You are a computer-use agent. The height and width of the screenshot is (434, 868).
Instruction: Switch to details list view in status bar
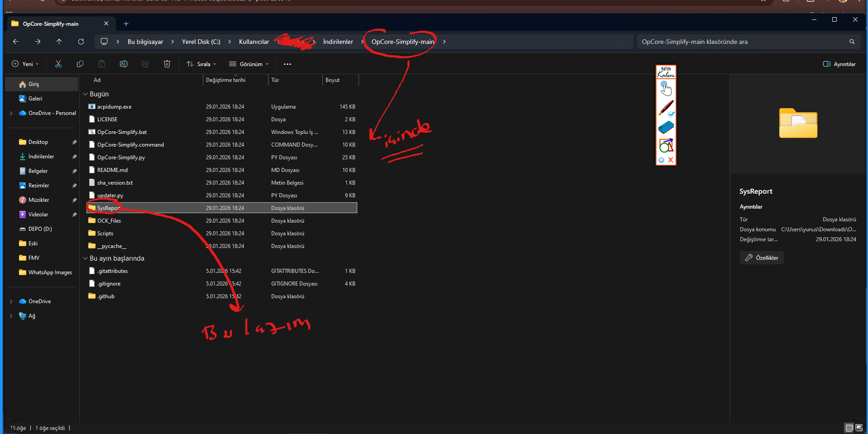pyautogui.click(x=849, y=428)
